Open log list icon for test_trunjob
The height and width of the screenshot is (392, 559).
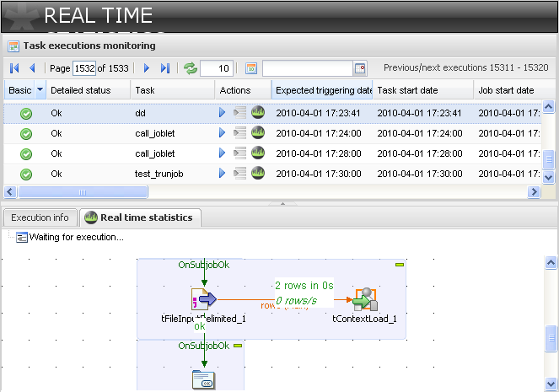[240, 174]
